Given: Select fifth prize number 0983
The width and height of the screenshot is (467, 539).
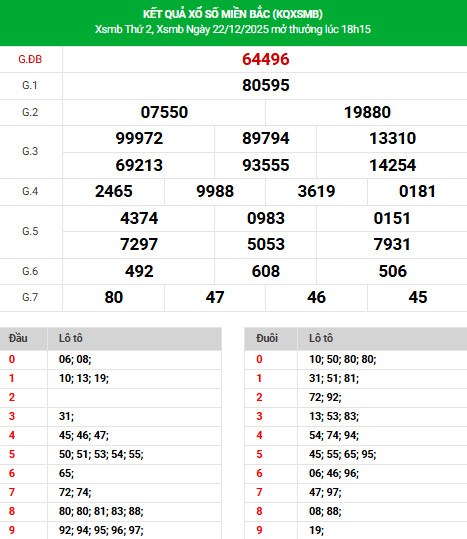Looking at the screenshot, I should (266, 218).
